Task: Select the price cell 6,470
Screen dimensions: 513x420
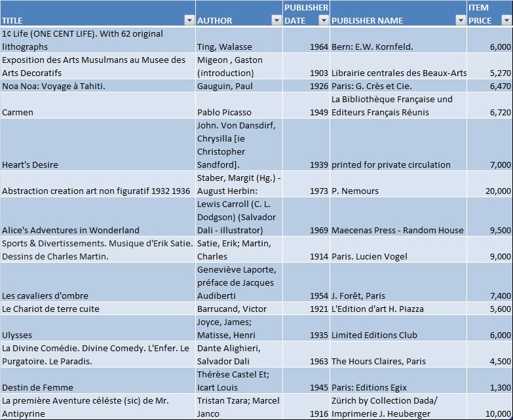Action: tap(490, 86)
